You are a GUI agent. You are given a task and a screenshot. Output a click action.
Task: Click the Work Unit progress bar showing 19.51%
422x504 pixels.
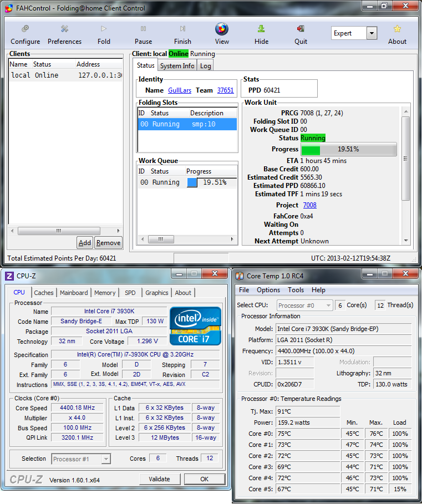(349, 149)
